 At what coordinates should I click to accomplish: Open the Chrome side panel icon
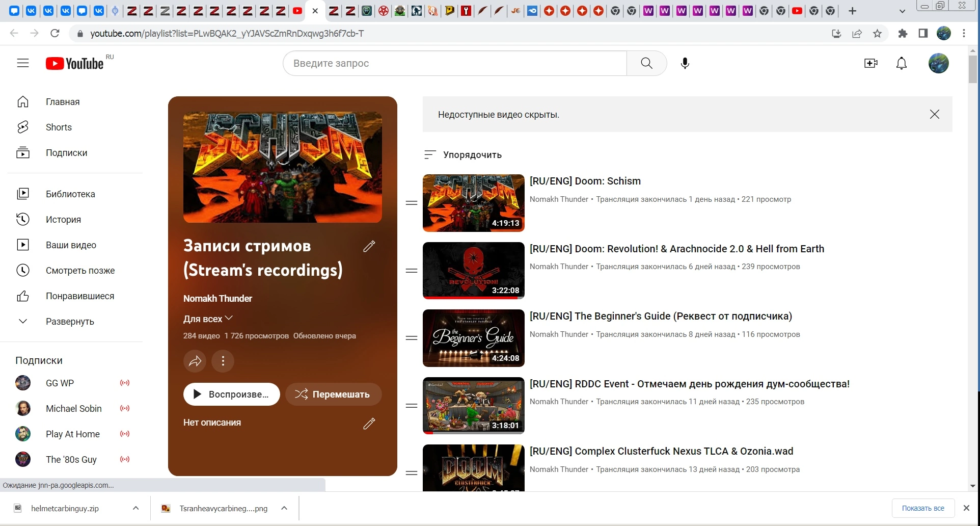pos(923,34)
